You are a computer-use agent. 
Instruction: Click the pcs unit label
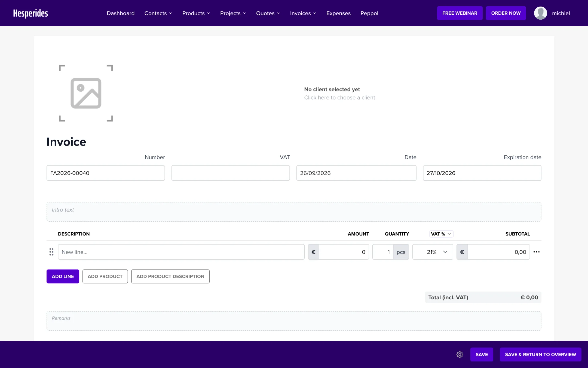401,252
